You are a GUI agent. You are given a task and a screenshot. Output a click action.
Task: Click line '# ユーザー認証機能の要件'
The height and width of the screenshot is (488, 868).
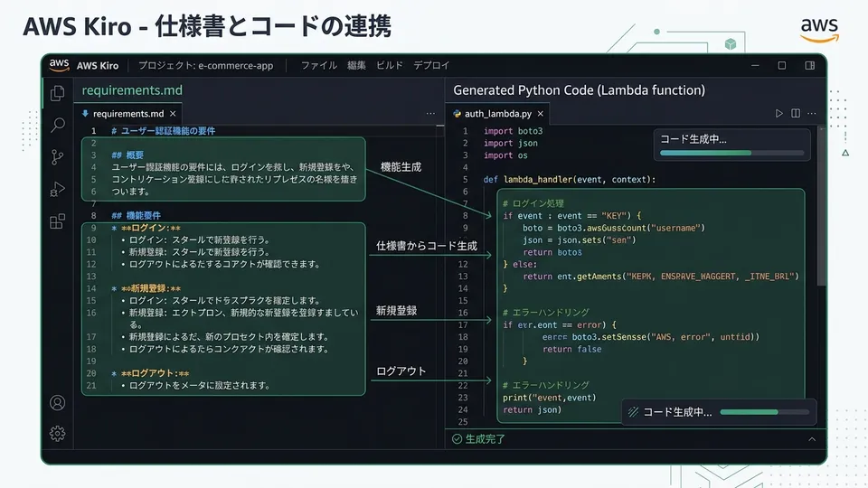click(164, 131)
